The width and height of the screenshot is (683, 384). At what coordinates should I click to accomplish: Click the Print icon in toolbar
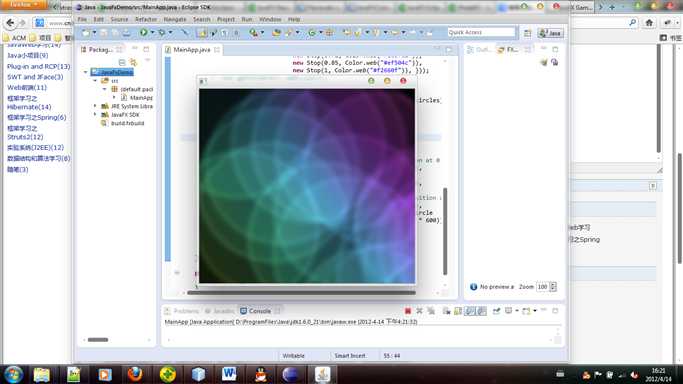coord(126,32)
